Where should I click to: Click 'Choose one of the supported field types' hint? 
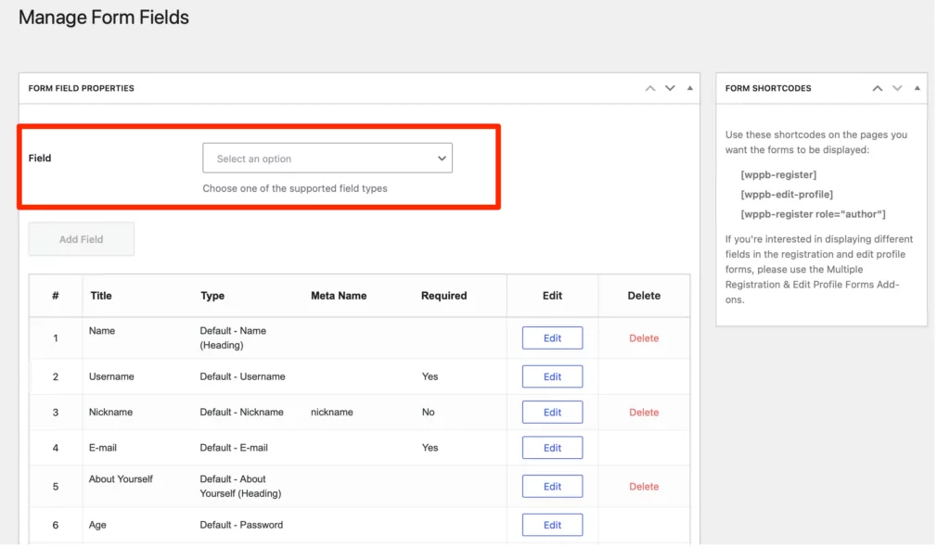(295, 188)
